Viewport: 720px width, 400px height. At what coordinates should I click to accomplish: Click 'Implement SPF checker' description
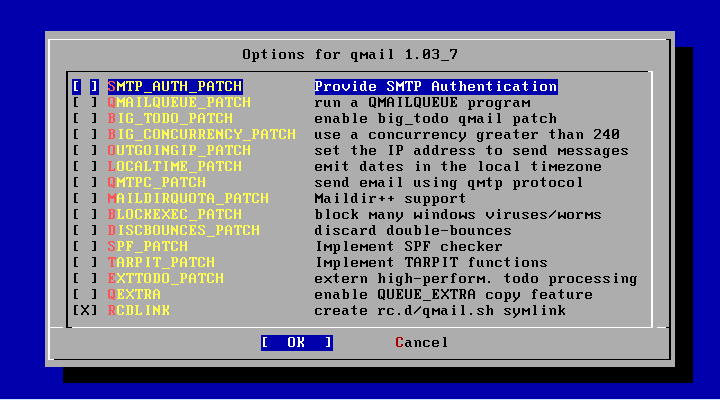pos(409,247)
